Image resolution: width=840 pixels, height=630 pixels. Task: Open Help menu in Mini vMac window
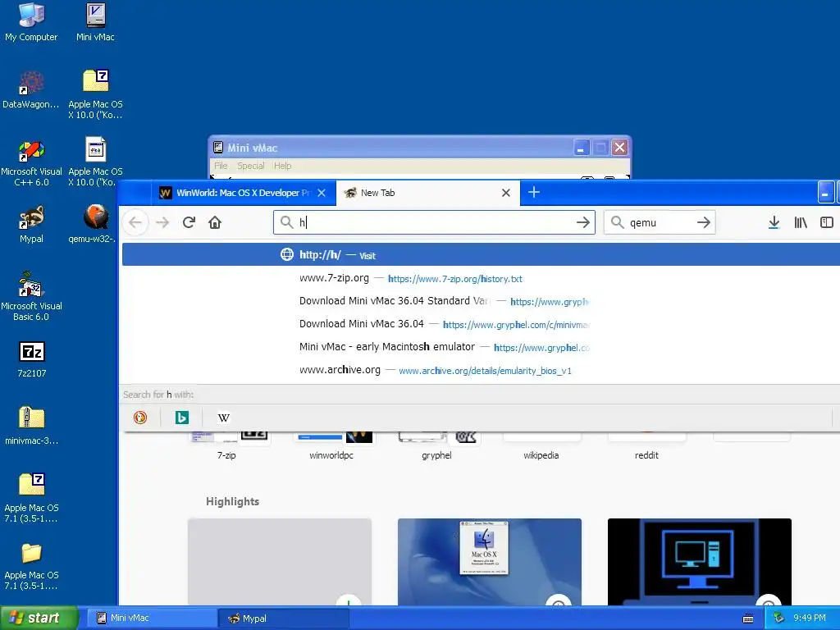[282, 166]
